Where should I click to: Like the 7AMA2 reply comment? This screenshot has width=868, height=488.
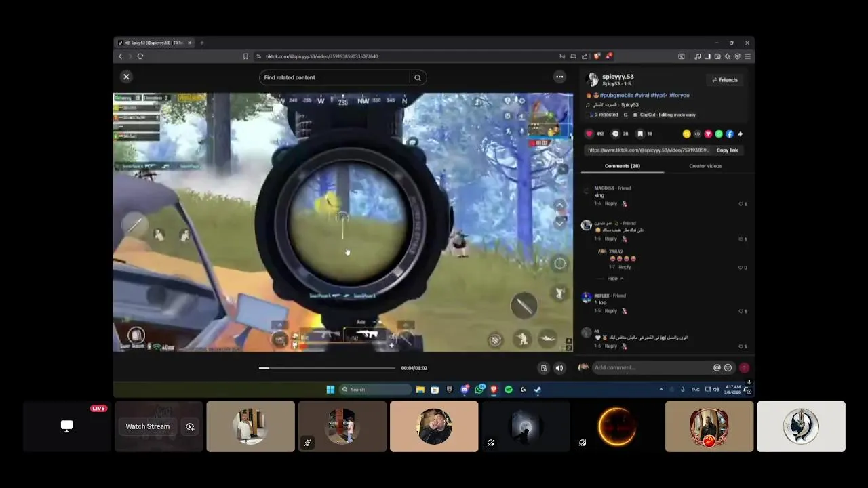741,267
